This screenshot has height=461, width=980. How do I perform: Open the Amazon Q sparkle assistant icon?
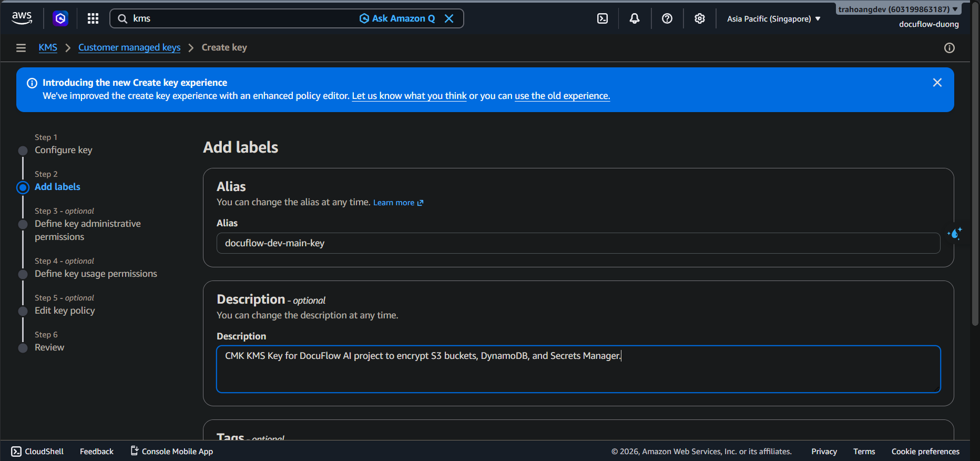pos(955,233)
